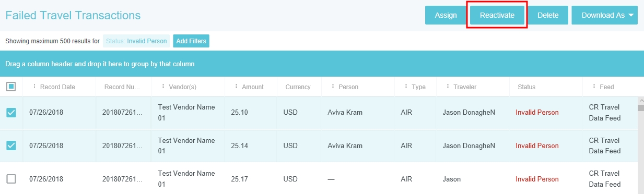Open Record Date column menu dots

tap(34, 87)
